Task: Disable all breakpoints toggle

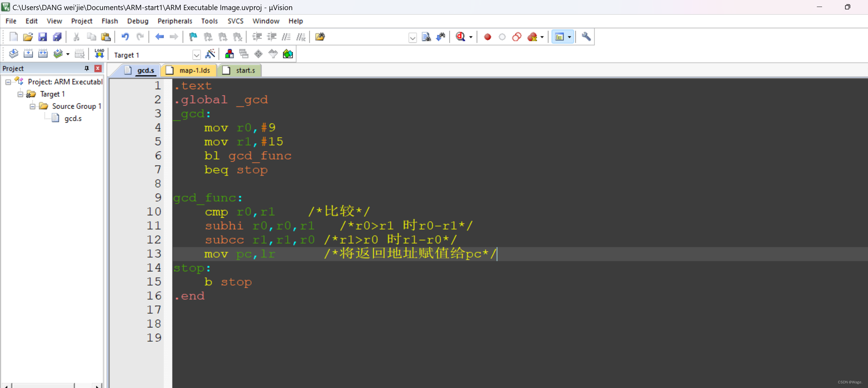Action: [x=516, y=37]
